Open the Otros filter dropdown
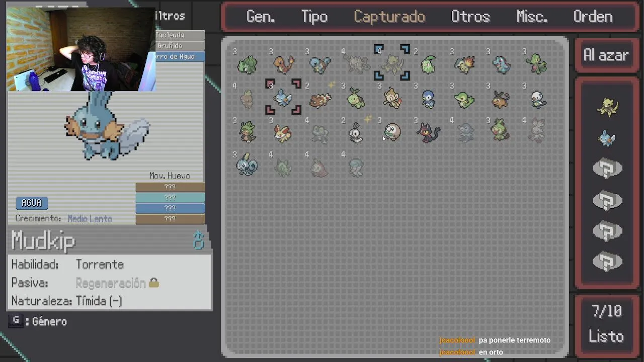 [x=470, y=17]
